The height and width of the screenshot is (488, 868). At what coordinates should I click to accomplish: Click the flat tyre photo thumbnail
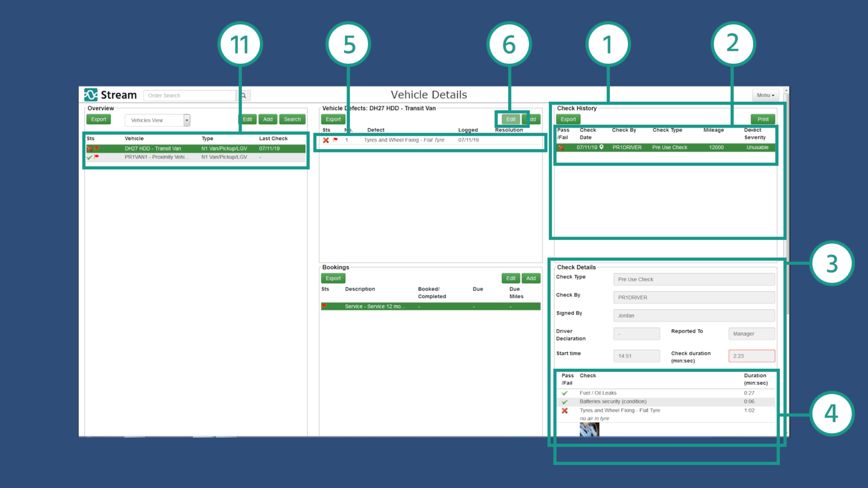click(x=589, y=429)
